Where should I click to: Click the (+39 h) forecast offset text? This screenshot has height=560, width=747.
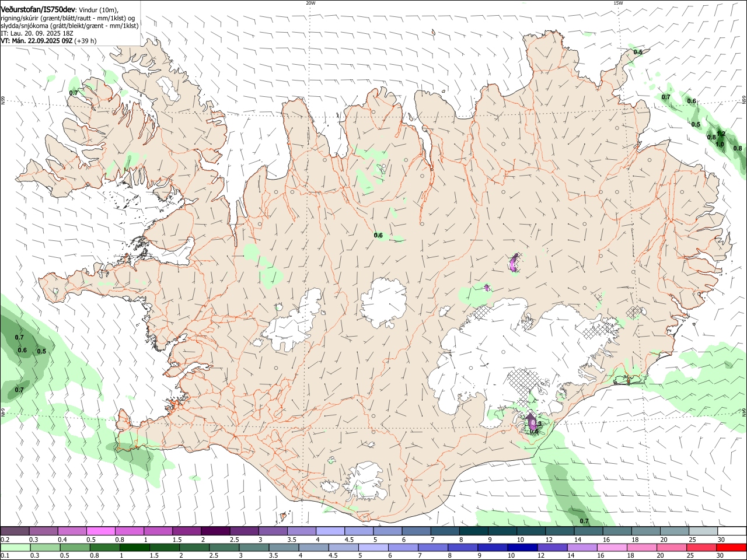(86, 41)
